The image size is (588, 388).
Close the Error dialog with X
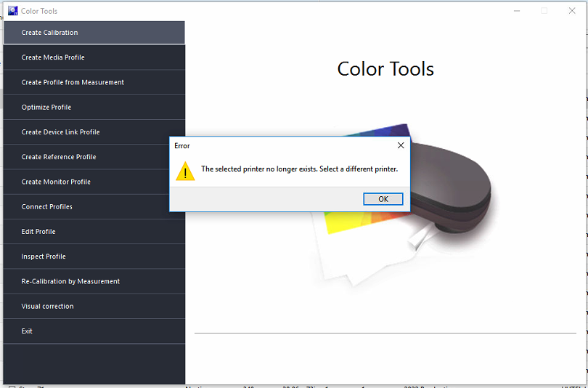(401, 145)
